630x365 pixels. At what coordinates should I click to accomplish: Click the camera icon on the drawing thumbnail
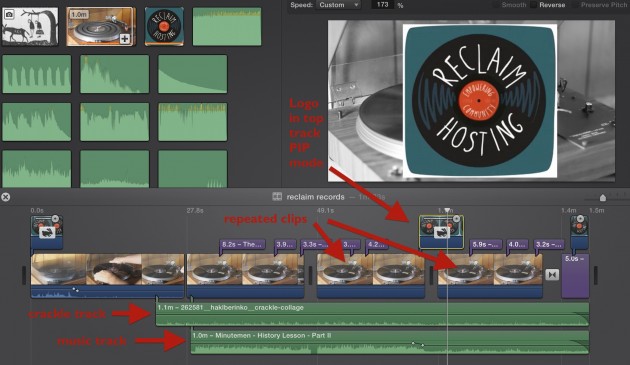click(x=9, y=15)
